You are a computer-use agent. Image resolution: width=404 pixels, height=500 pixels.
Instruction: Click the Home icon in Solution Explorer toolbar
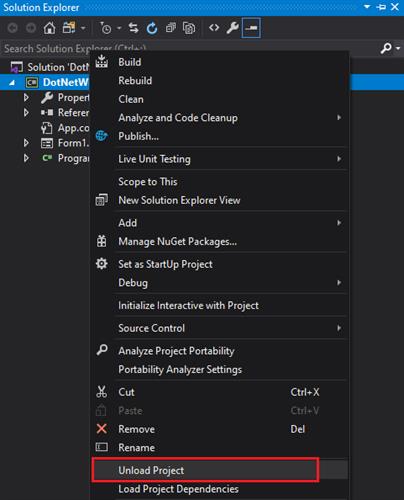pyautogui.click(x=49, y=28)
